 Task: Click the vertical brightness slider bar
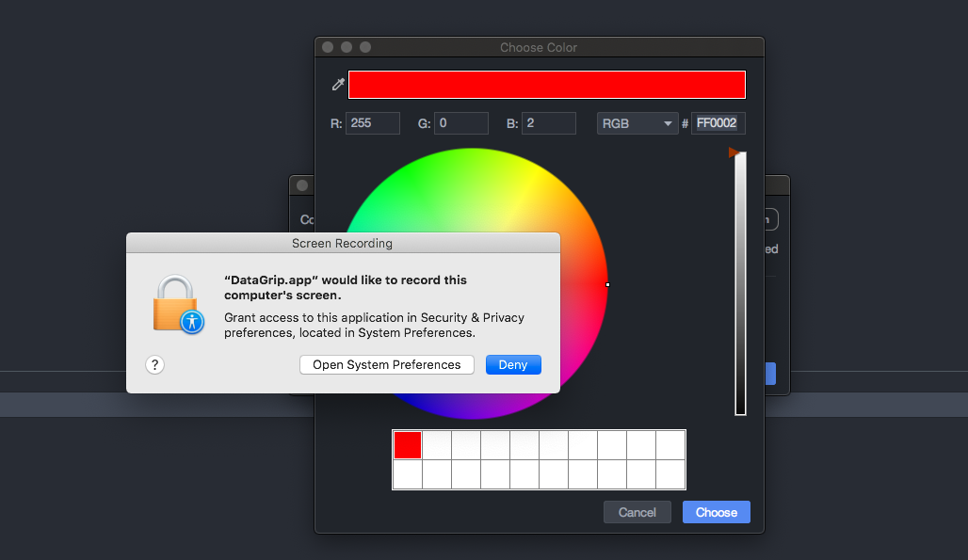[740, 282]
